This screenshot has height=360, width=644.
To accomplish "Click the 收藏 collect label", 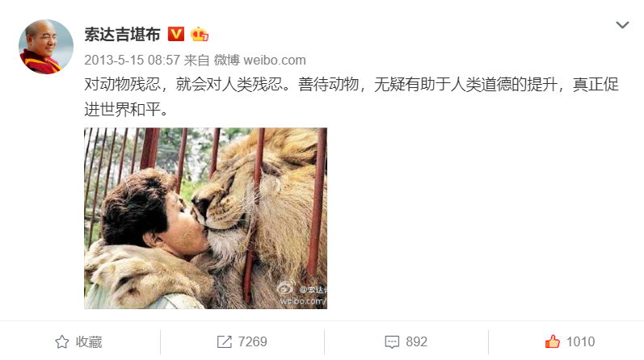I will pos(89,341).
